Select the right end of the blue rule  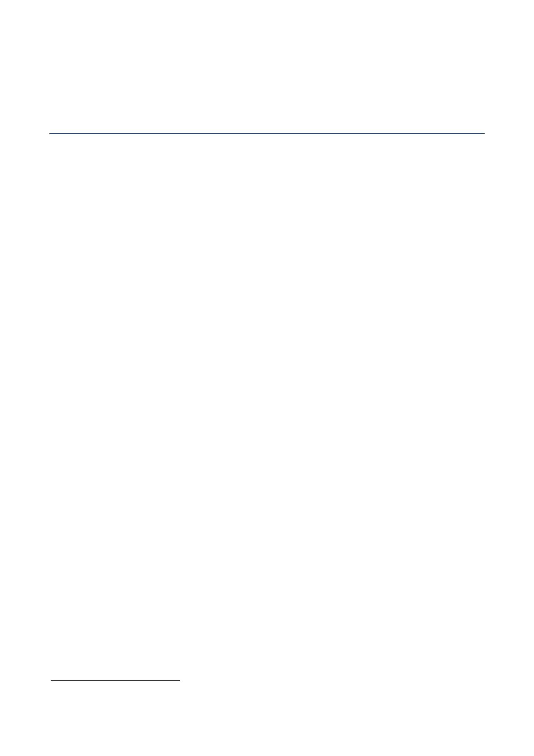(484, 133)
